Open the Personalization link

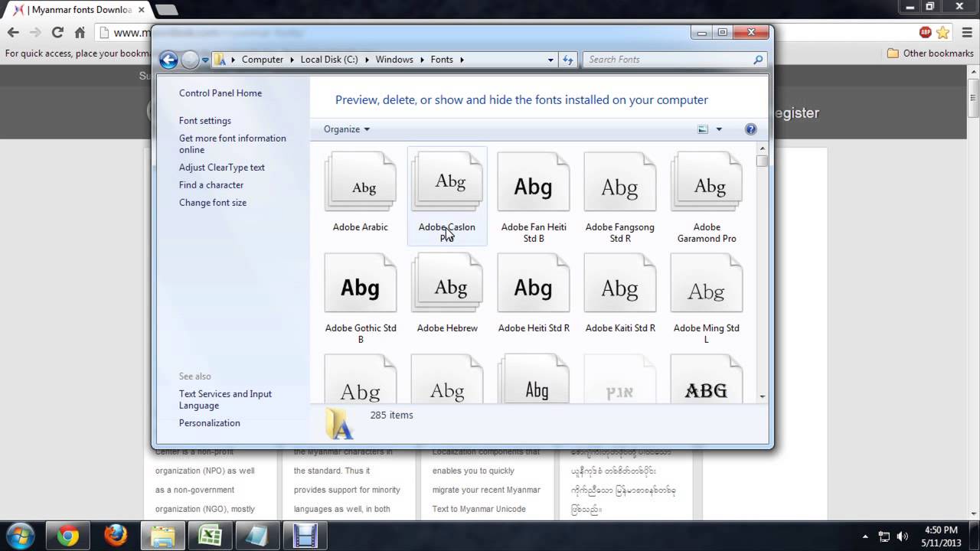[210, 423]
